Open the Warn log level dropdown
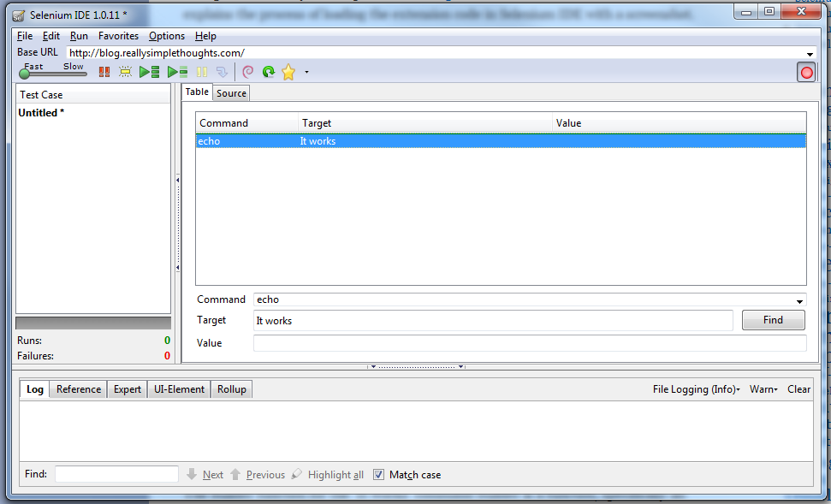The width and height of the screenshot is (831, 504). coord(763,389)
